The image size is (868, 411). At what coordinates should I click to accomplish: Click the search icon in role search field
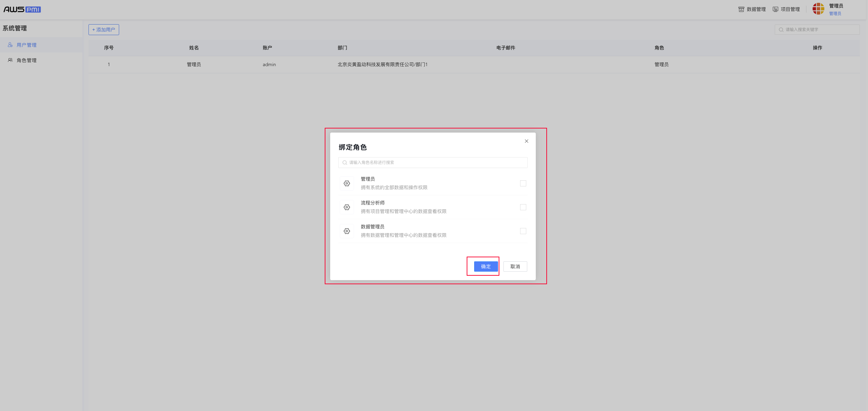click(x=345, y=163)
